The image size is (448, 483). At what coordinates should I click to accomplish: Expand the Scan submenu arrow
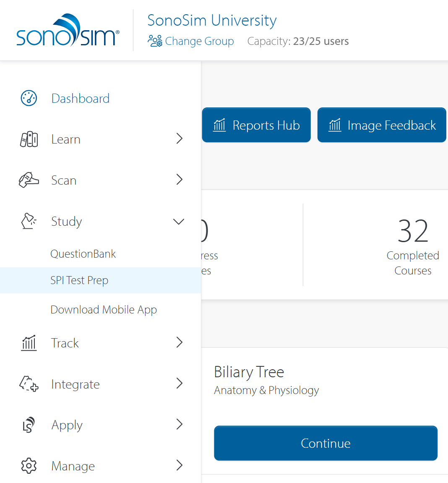pos(180,180)
